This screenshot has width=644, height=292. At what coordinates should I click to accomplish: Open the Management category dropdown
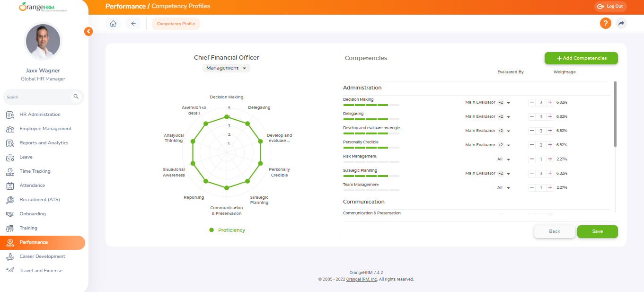click(226, 68)
